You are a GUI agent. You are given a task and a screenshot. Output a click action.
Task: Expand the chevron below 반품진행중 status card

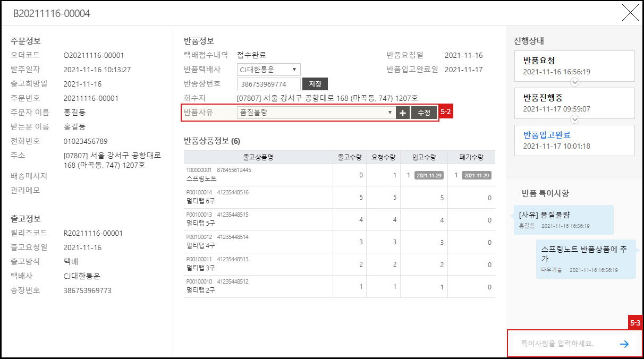[x=574, y=119]
